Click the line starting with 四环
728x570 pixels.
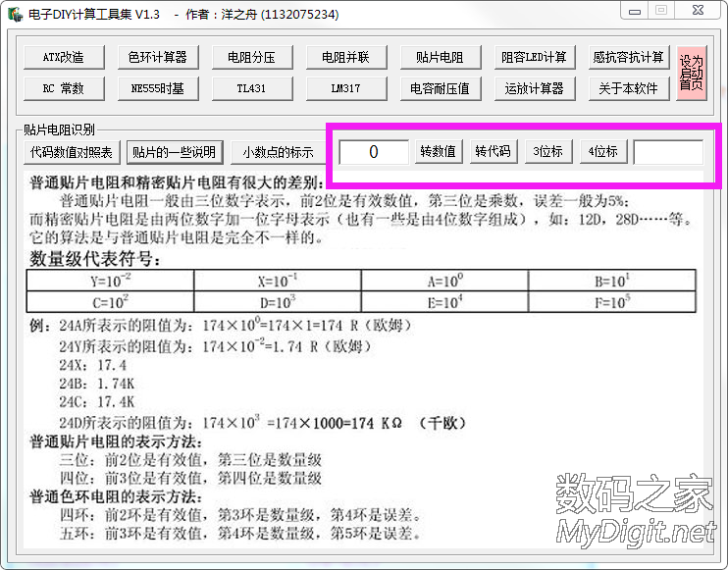(x=240, y=515)
